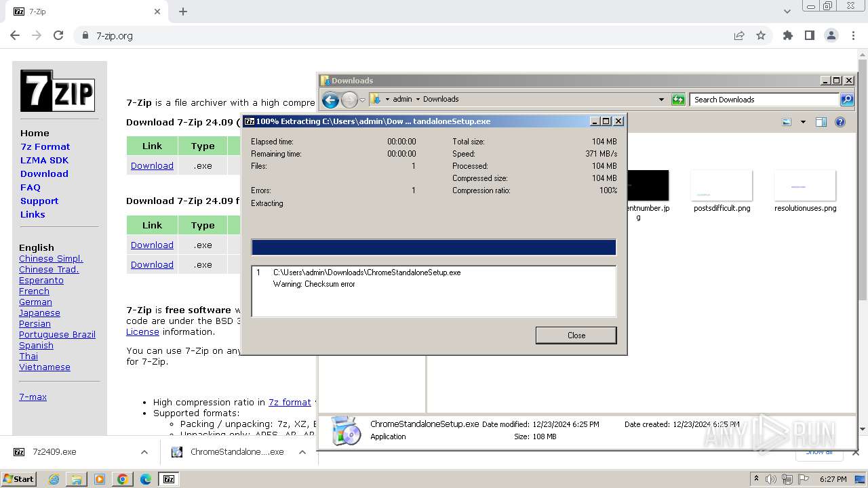
Task: Click the first Download link in table
Action: click(x=152, y=165)
